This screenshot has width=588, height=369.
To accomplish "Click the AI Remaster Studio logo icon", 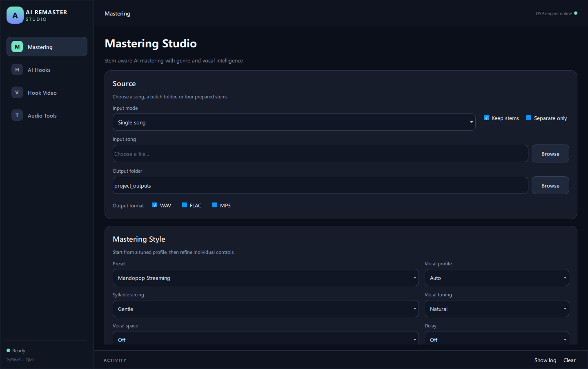I will 15,15.
